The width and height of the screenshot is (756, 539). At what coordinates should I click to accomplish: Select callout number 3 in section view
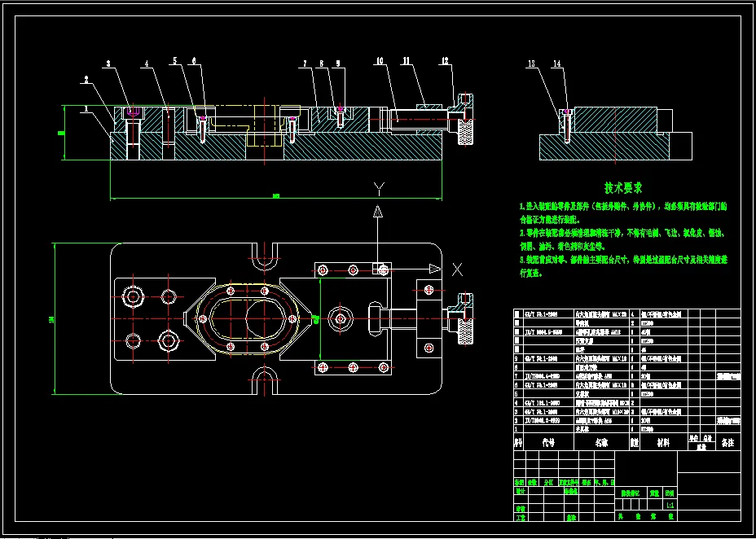[108, 64]
